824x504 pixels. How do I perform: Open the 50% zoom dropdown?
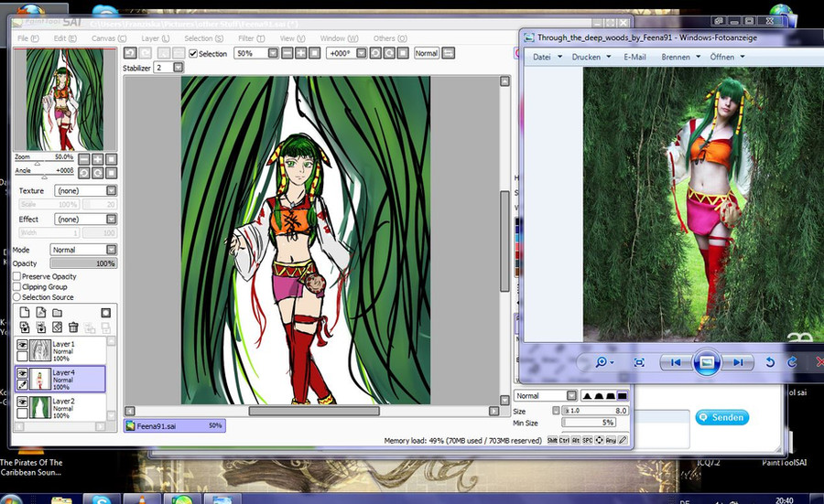273,53
